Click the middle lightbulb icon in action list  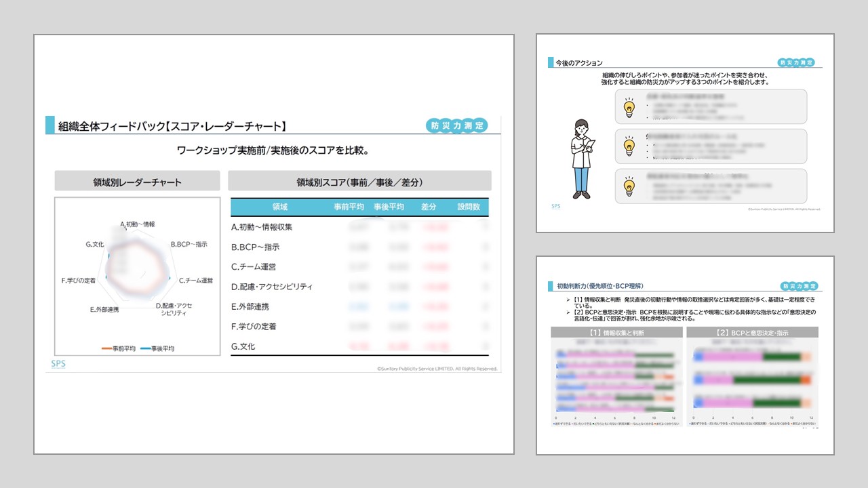tap(629, 146)
